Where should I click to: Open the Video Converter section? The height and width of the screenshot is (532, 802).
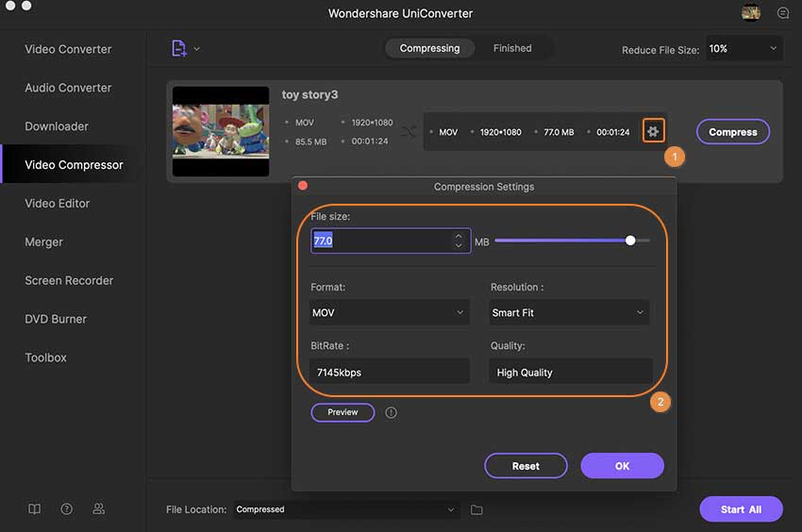coord(68,49)
